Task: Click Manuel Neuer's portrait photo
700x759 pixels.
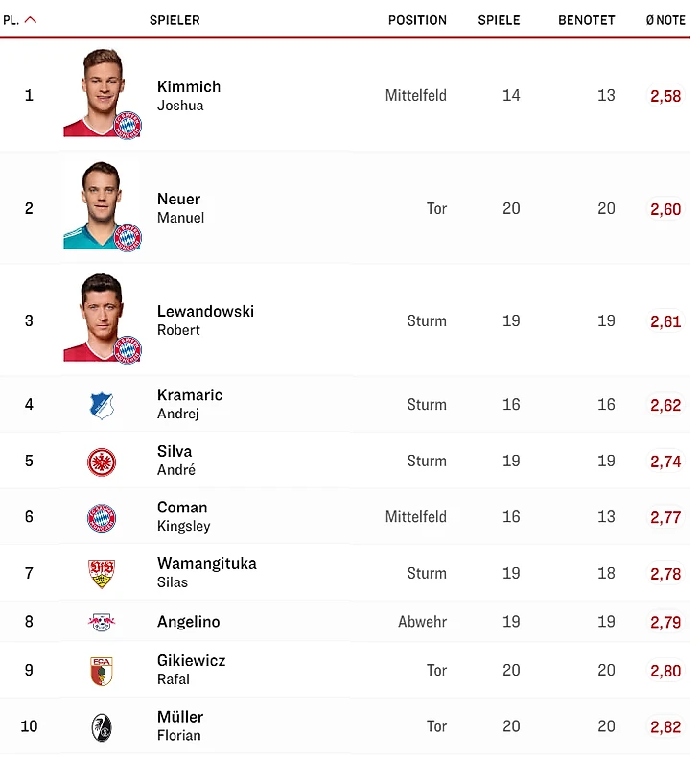Action: click(x=101, y=205)
